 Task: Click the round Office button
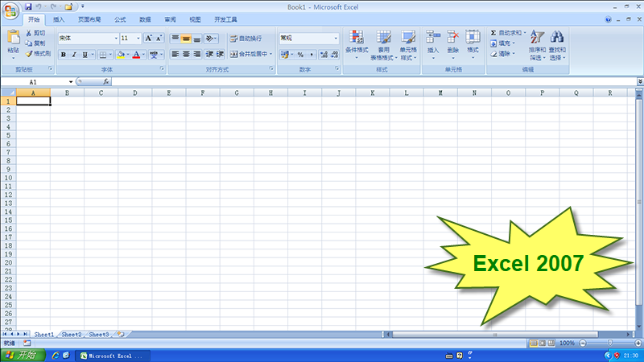pos(10,10)
